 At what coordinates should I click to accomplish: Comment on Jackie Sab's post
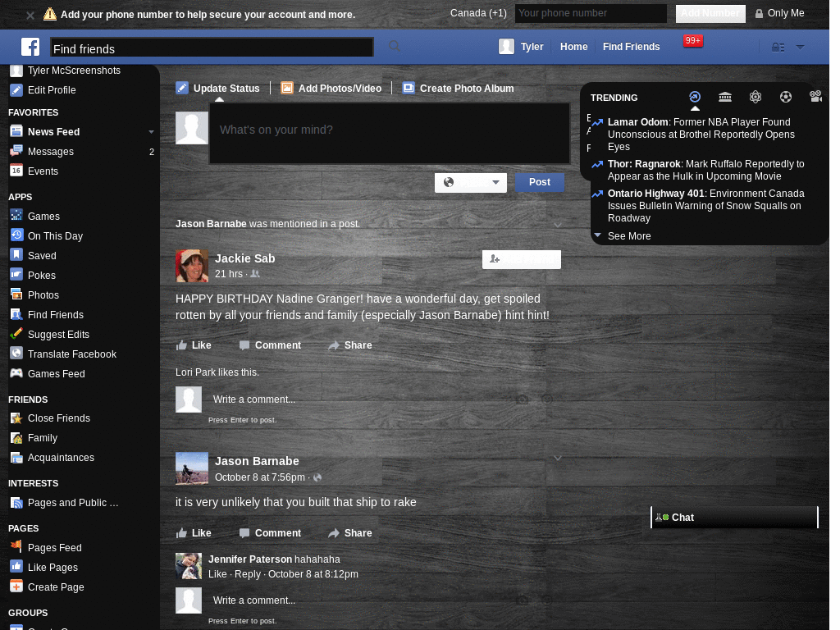point(270,345)
